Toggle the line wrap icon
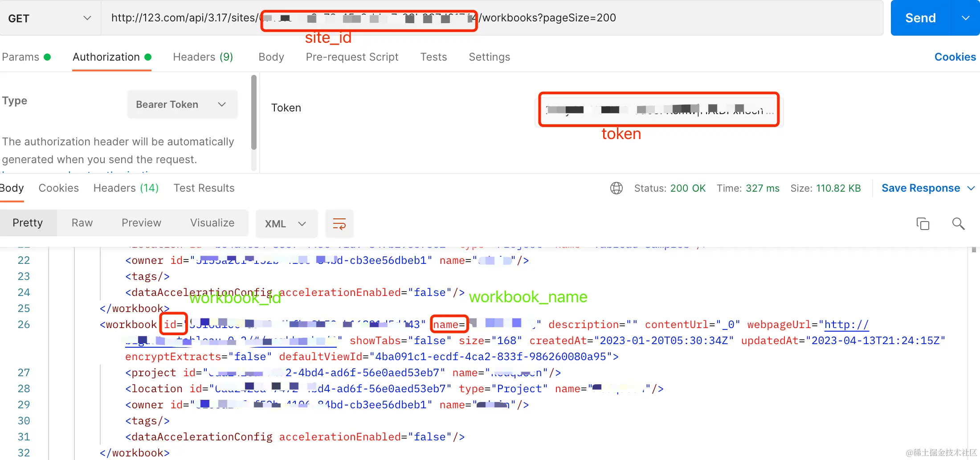This screenshot has width=980, height=460. click(x=339, y=224)
